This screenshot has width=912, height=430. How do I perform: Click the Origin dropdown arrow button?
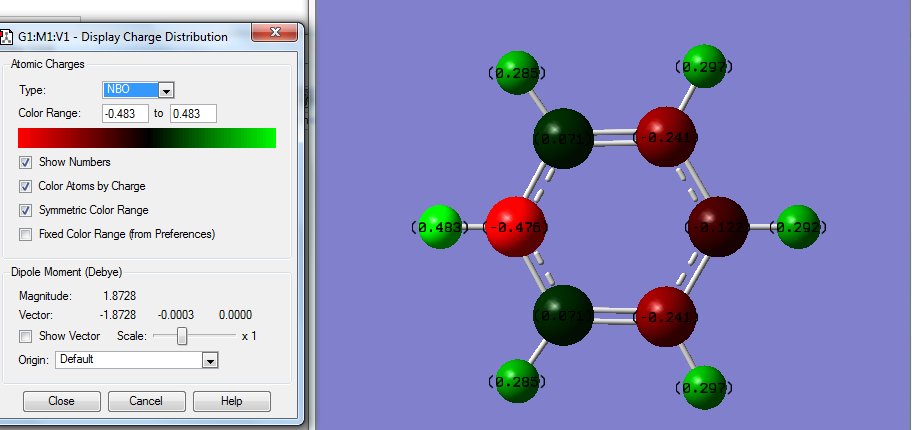click(x=210, y=361)
